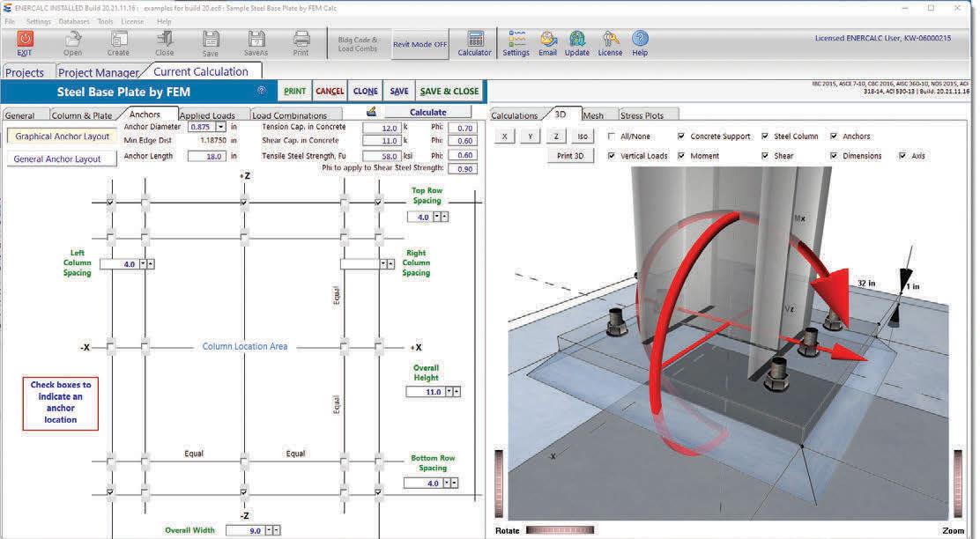Set 3D view along X axis

[504, 137]
